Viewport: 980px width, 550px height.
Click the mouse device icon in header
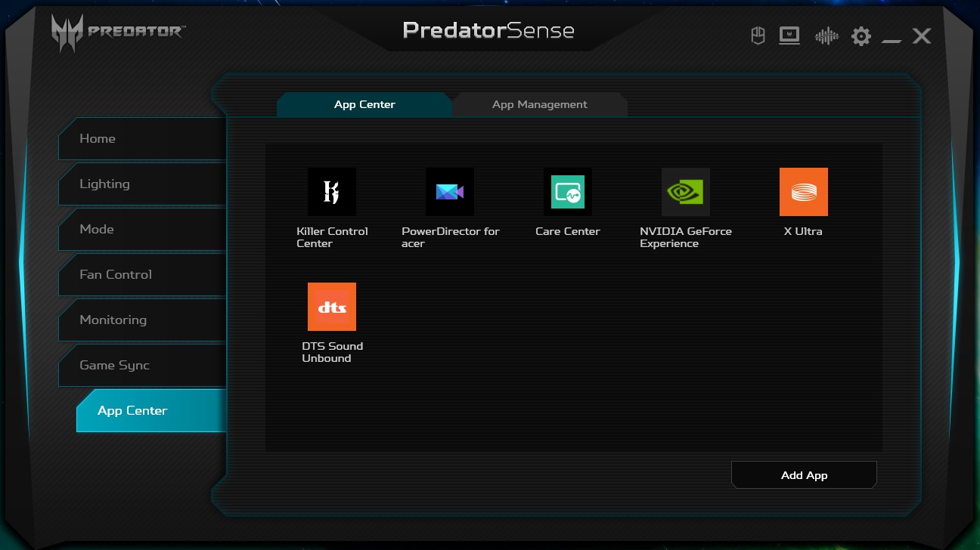click(x=758, y=36)
